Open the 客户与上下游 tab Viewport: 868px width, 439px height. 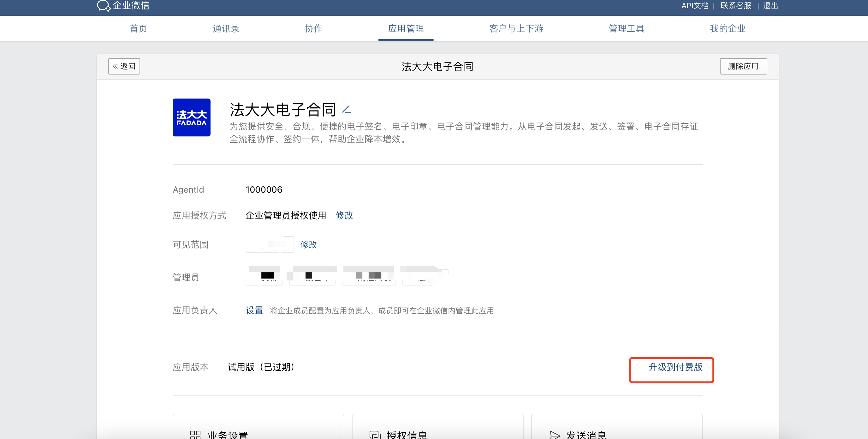click(516, 29)
